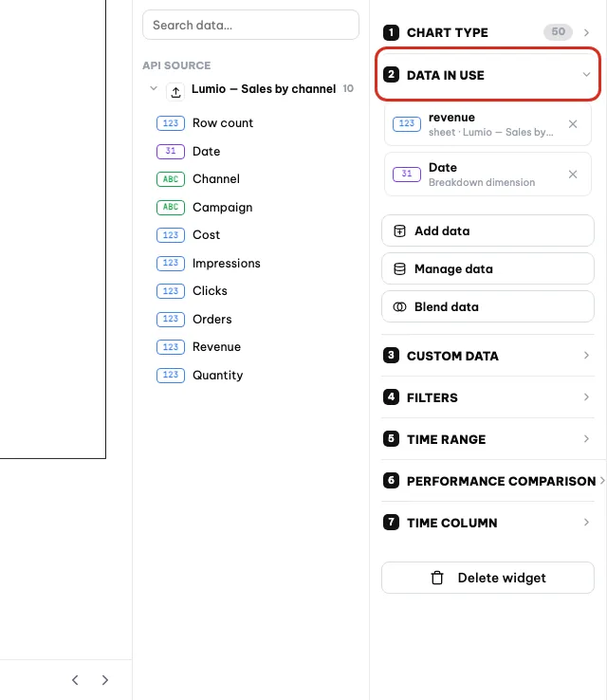607x700 pixels.
Task: Click the date icon on Date dimension card
Action: (x=407, y=174)
